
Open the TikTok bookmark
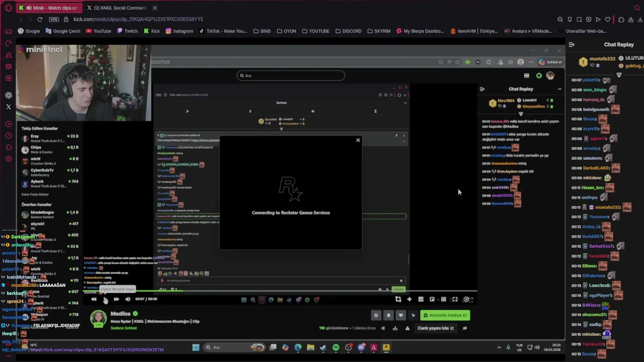pyautogui.click(x=223, y=31)
